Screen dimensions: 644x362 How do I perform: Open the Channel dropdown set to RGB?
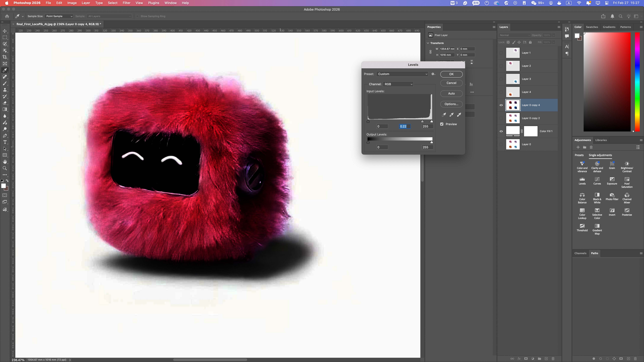pyautogui.click(x=398, y=84)
